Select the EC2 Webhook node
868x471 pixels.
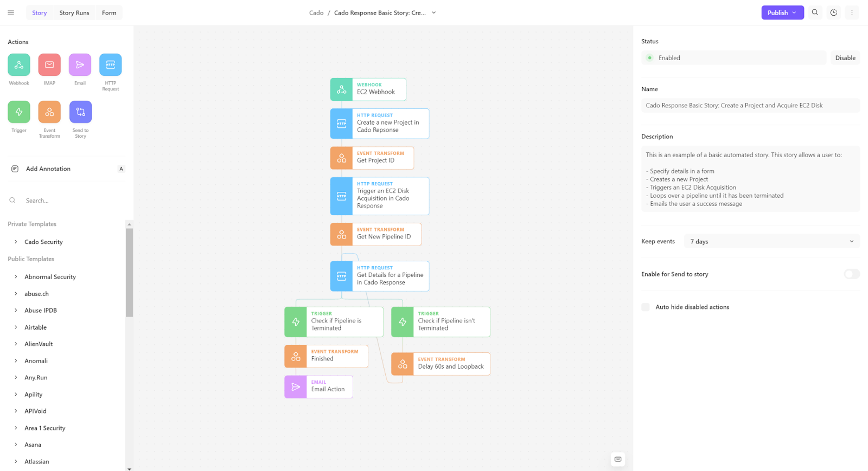(x=368, y=89)
